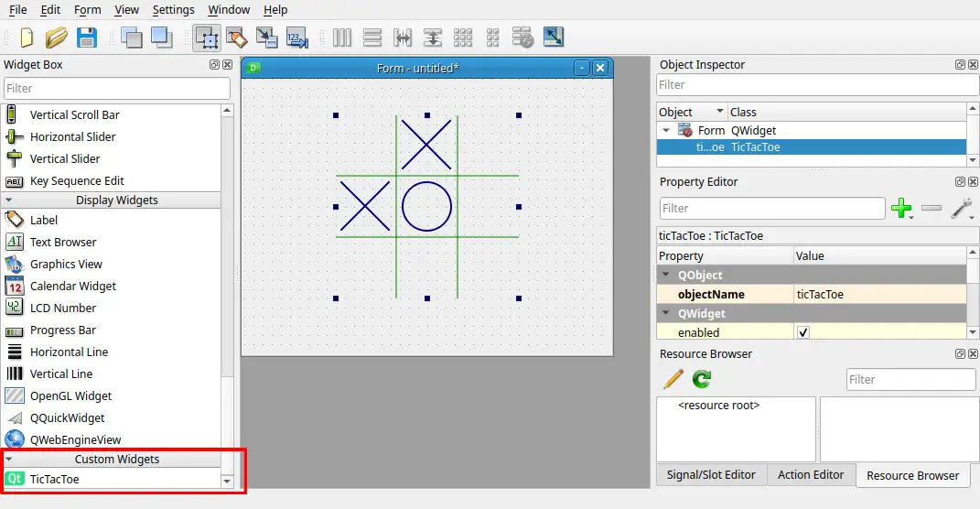
Task: Collapse the Form node in Object Inspector
Action: [666, 130]
